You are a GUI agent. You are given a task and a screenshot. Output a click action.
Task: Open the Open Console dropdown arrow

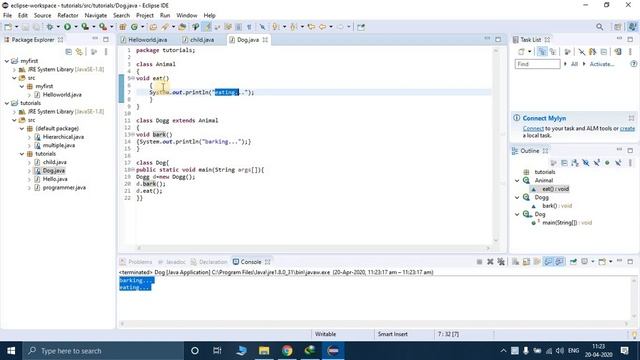coord(610,262)
